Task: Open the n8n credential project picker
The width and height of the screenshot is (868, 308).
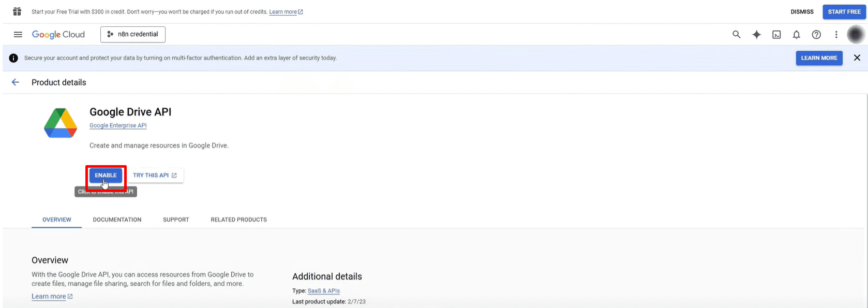Action: [x=133, y=34]
